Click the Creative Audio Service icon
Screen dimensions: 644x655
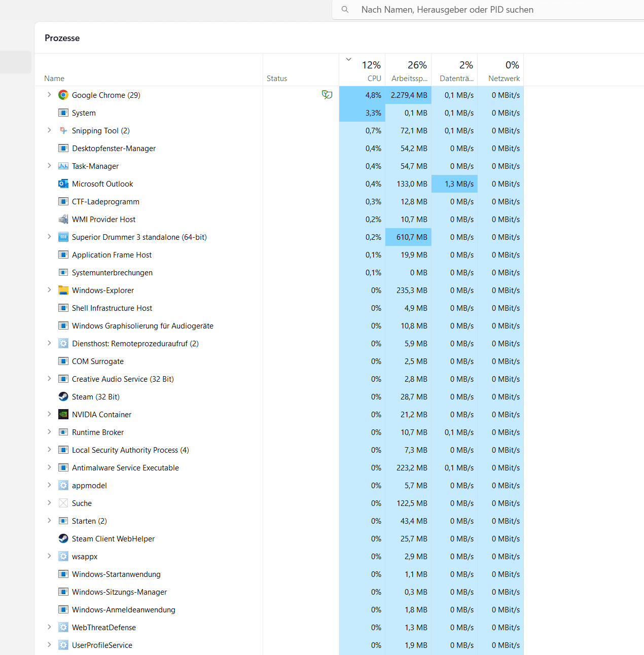coord(63,379)
